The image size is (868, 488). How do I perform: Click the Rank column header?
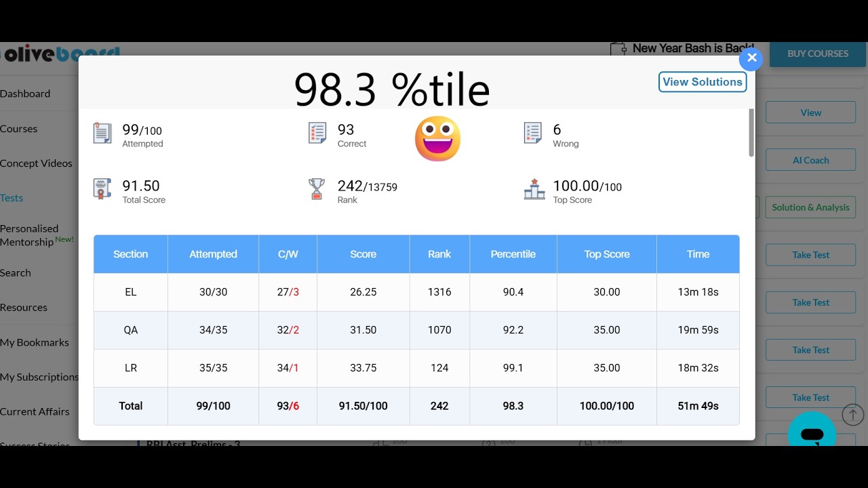click(439, 254)
